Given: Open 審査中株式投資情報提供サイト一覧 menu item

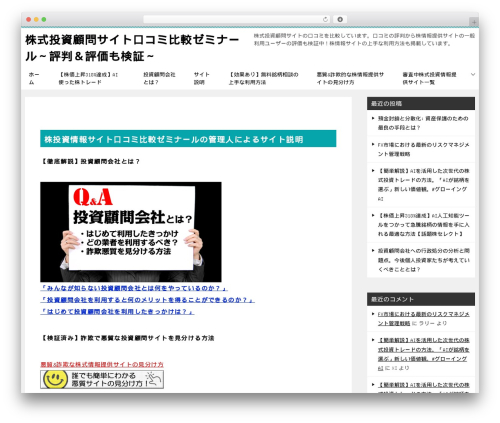Looking at the screenshot, I should (x=429, y=78).
